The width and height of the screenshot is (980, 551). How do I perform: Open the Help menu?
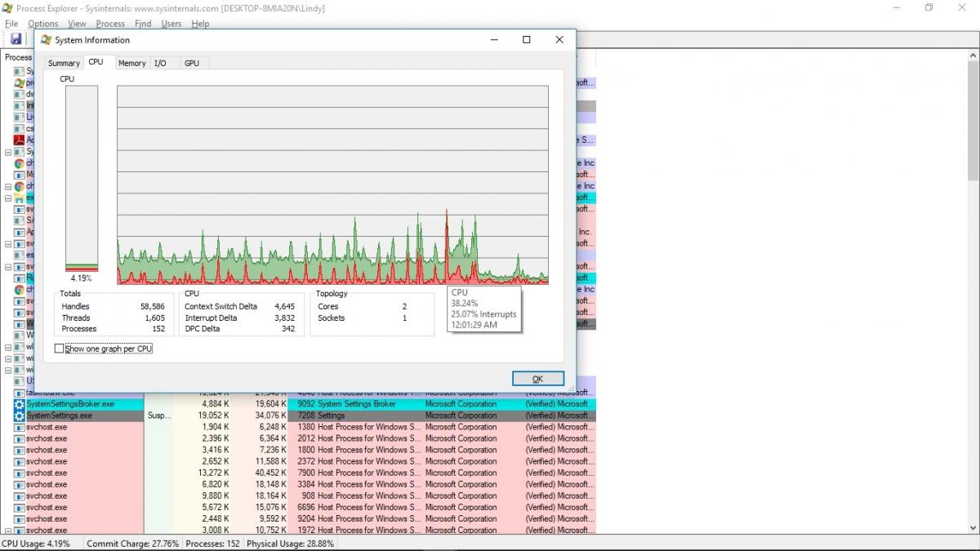click(x=200, y=24)
